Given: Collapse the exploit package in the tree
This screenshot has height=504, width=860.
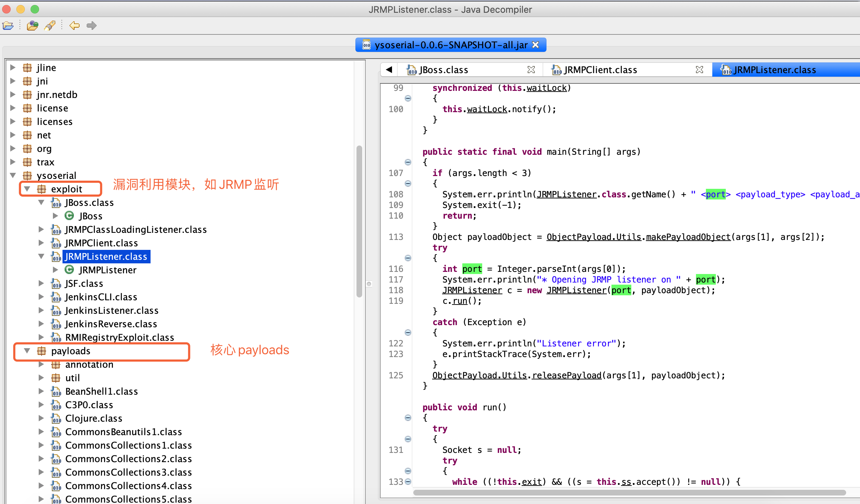Looking at the screenshot, I should pos(27,188).
